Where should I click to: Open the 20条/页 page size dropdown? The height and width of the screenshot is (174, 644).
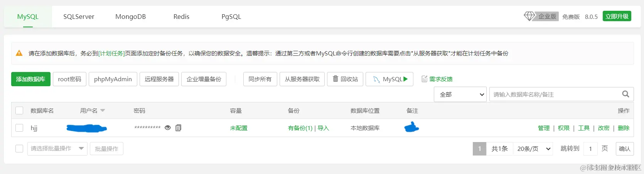click(533, 149)
